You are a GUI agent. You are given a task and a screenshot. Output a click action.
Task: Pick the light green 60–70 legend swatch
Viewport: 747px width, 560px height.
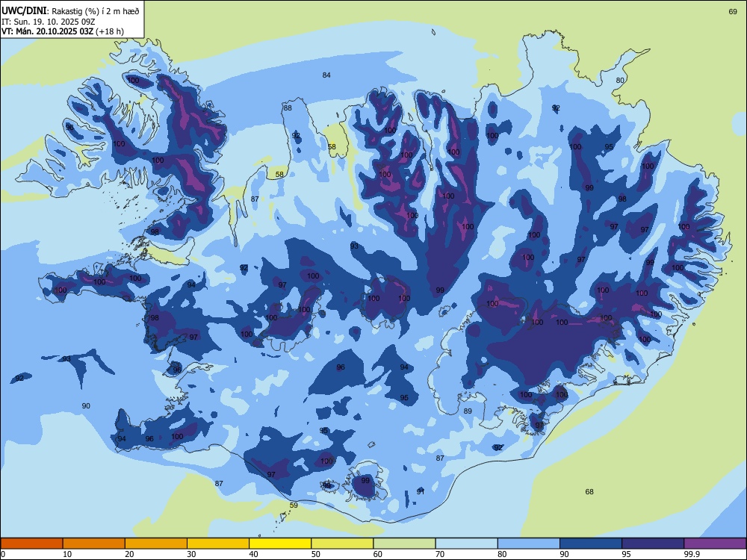[x=404, y=544]
